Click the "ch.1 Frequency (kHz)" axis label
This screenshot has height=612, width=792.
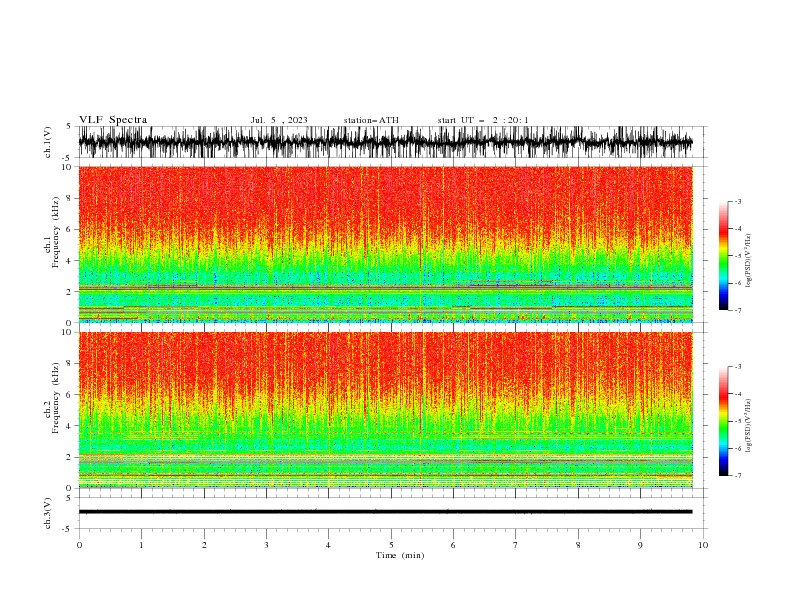[x=52, y=231]
